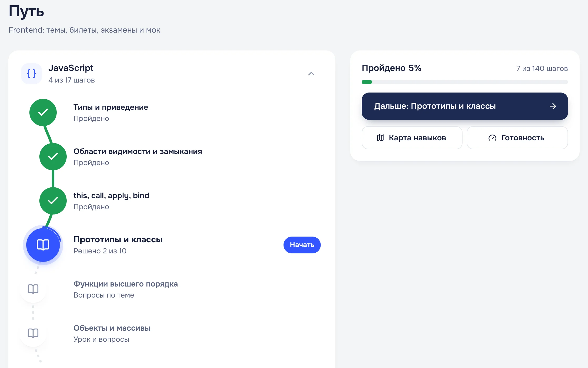
Task: Click the map icon in Карта навыков
Action: pyautogui.click(x=381, y=138)
